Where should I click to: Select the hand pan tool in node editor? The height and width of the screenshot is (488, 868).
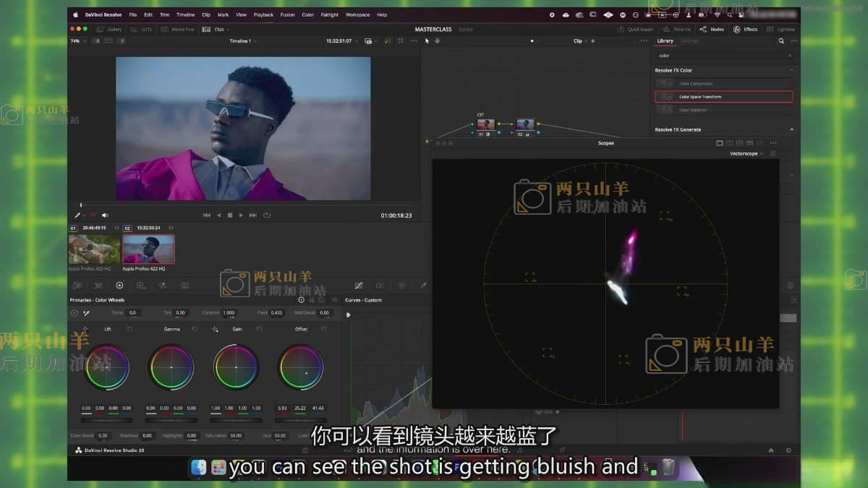click(x=437, y=41)
